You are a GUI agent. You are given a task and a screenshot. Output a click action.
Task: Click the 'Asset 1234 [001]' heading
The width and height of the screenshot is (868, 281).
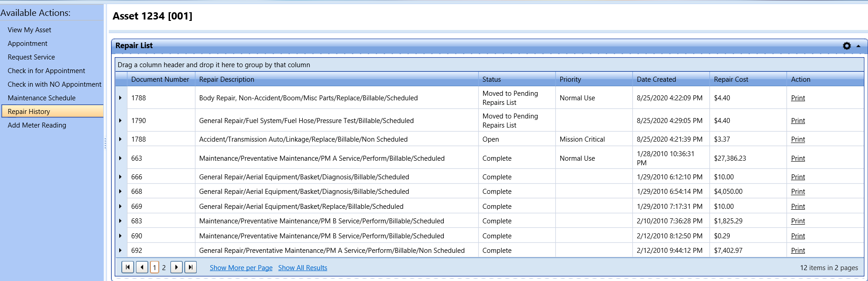[152, 16]
